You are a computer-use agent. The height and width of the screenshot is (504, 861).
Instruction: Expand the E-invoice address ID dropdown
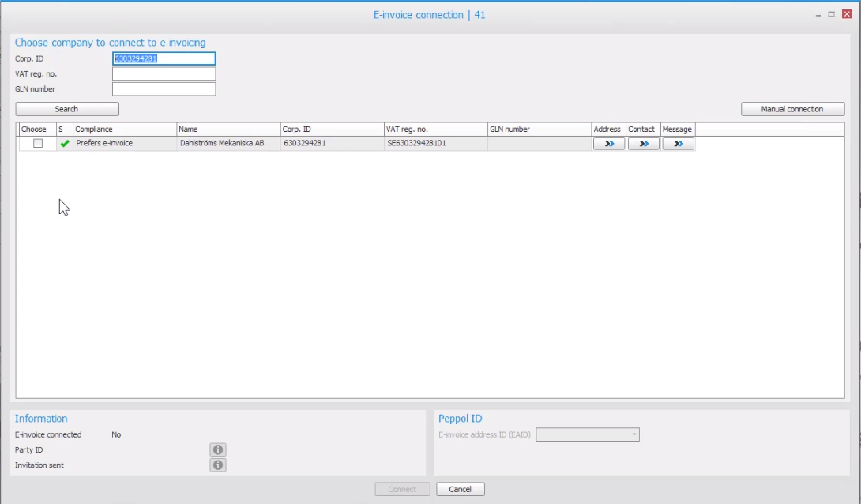coord(634,434)
